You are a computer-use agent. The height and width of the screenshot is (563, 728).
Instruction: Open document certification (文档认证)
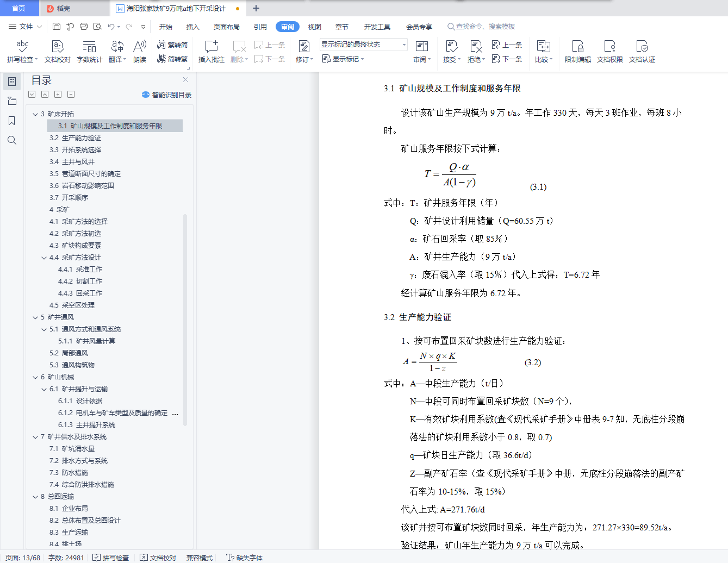tap(642, 52)
